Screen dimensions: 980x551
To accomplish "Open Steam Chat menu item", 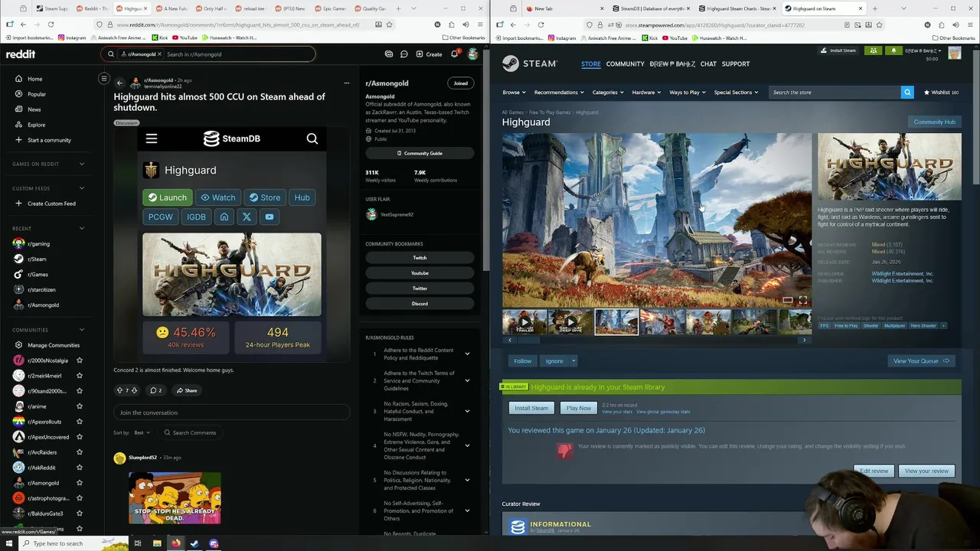I will pos(708,64).
